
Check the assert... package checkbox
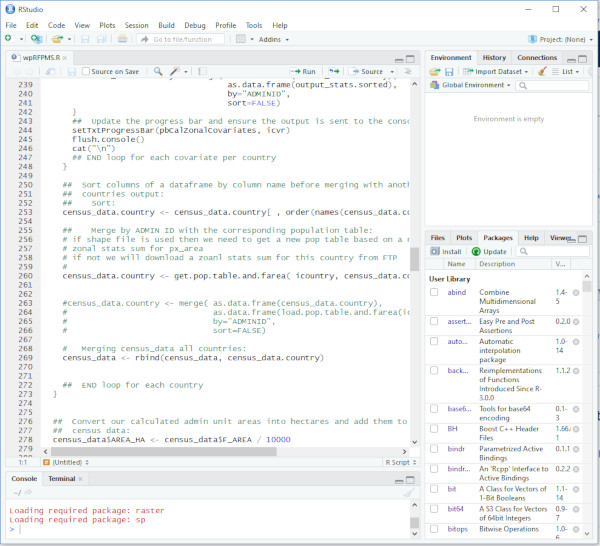click(x=434, y=321)
